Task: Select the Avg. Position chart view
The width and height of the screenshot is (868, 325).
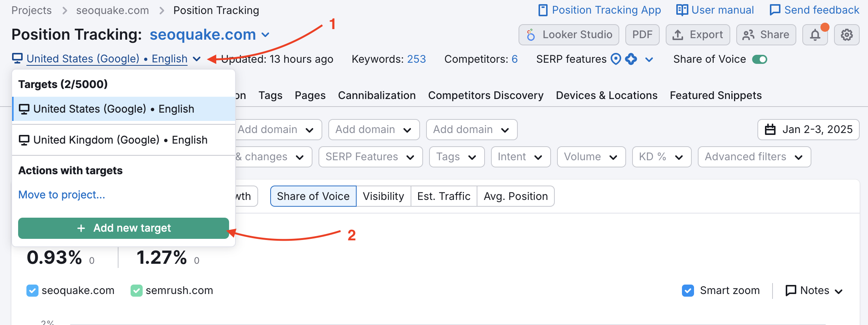Action: tap(516, 196)
